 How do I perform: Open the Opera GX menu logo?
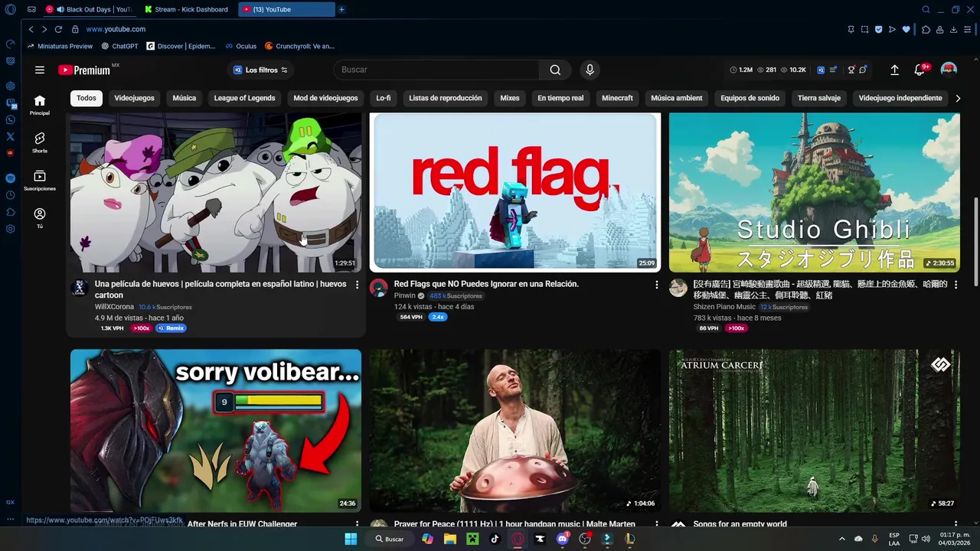[10, 9]
